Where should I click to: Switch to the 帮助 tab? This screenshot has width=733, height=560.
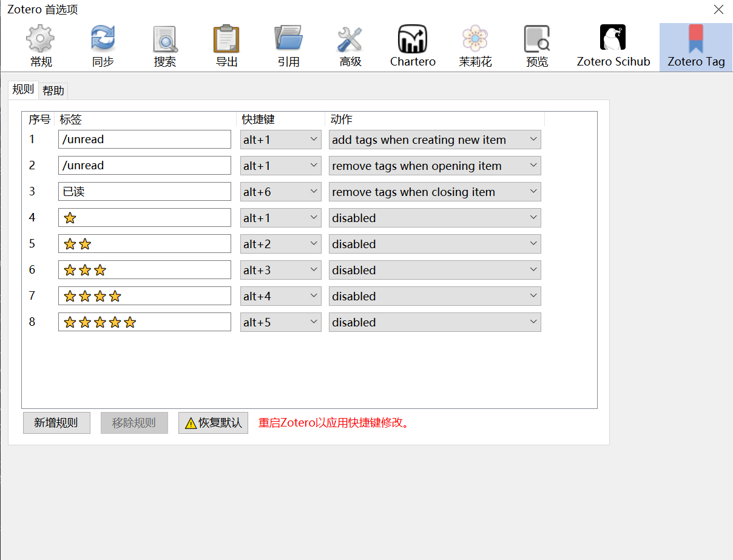[x=53, y=89]
